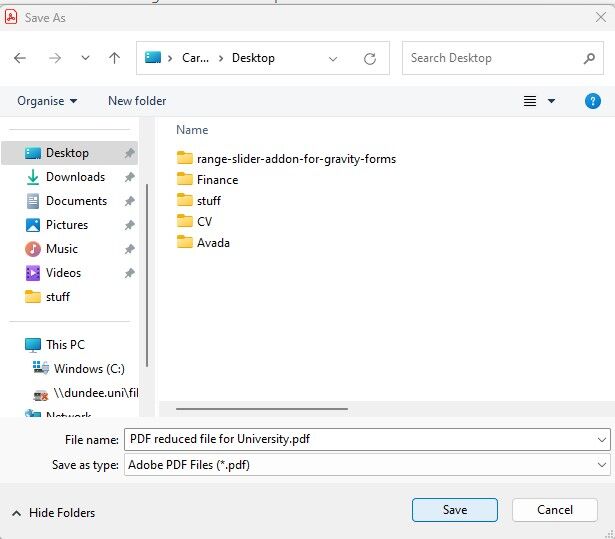Select the range-slider-addon-for-gravity-forms folder
This screenshot has width=615, height=539.
point(286,158)
